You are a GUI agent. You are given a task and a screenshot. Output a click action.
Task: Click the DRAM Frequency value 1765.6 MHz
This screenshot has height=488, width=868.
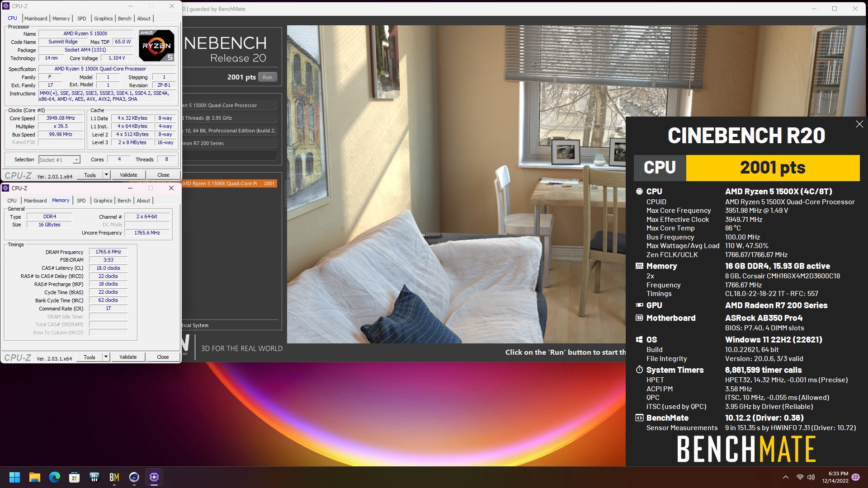[108, 252]
